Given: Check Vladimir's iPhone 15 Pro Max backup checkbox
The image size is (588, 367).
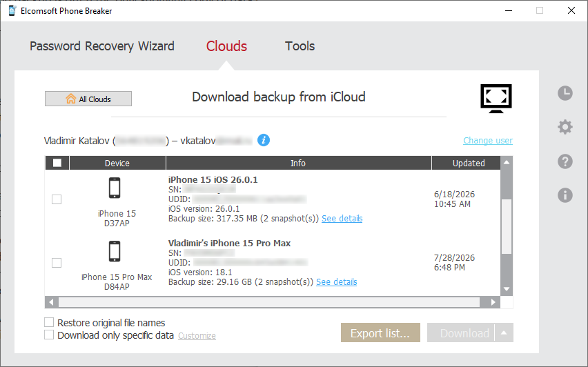Looking at the screenshot, I should [57, 263].
